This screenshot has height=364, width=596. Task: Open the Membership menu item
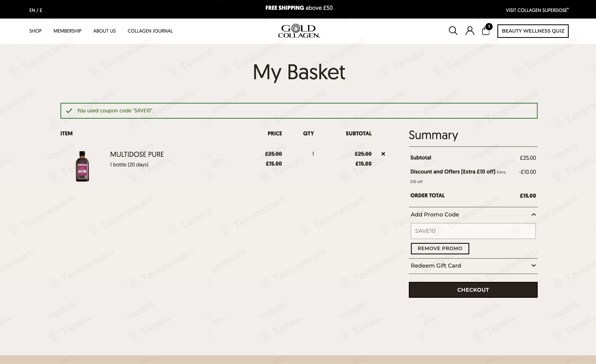click(67, 31)
